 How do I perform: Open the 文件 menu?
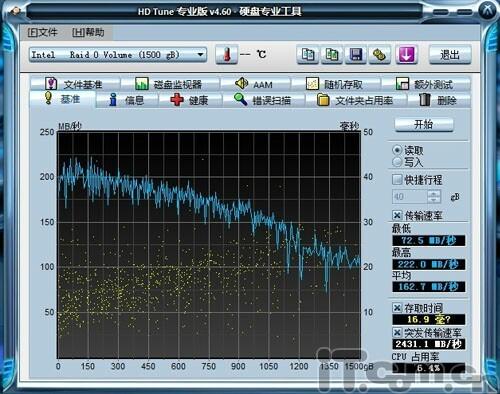pos(42,32)
